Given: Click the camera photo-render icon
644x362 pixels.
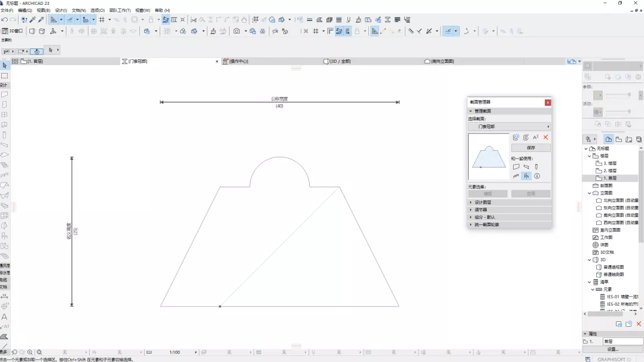Looking at the screenshot, I should tap(237, 31).
